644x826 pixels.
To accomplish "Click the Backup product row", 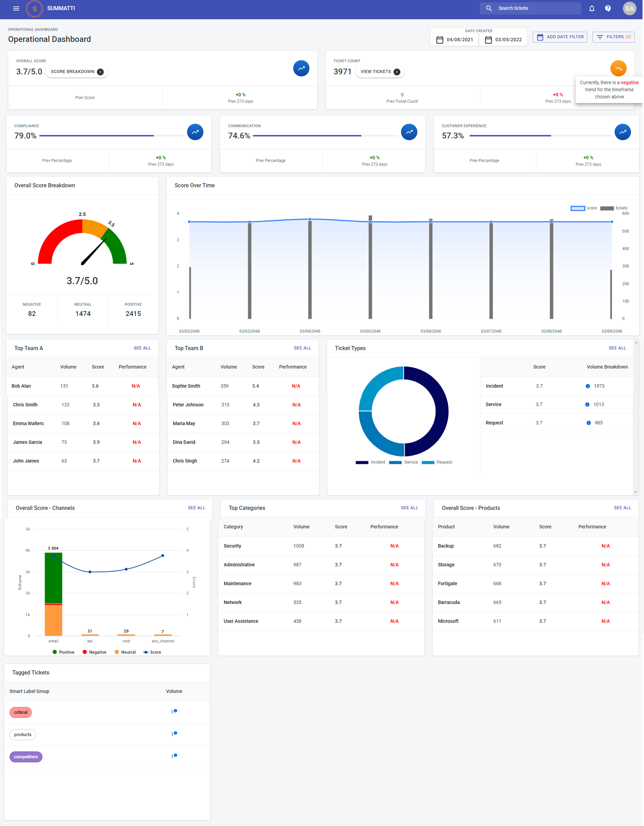I will 535,546.
